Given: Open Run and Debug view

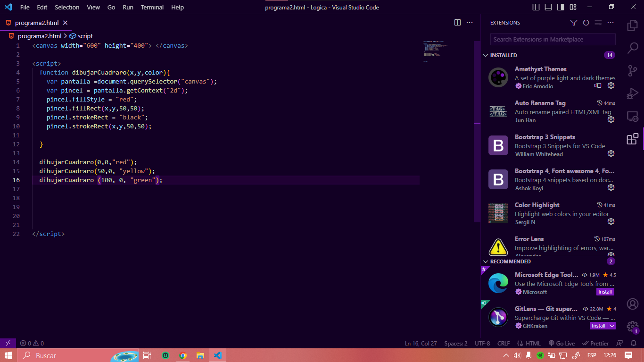Looking at the screenshot, I should [x=632, y=93].
